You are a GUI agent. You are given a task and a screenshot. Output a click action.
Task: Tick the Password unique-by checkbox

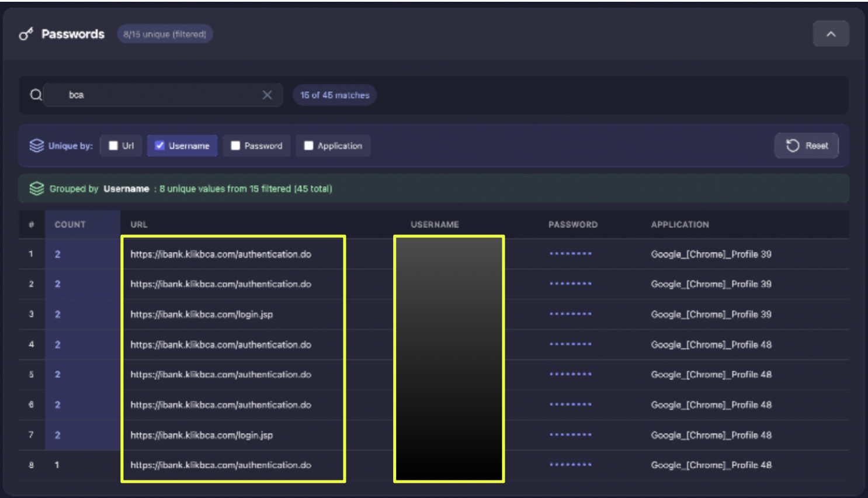tap(235, 146)
